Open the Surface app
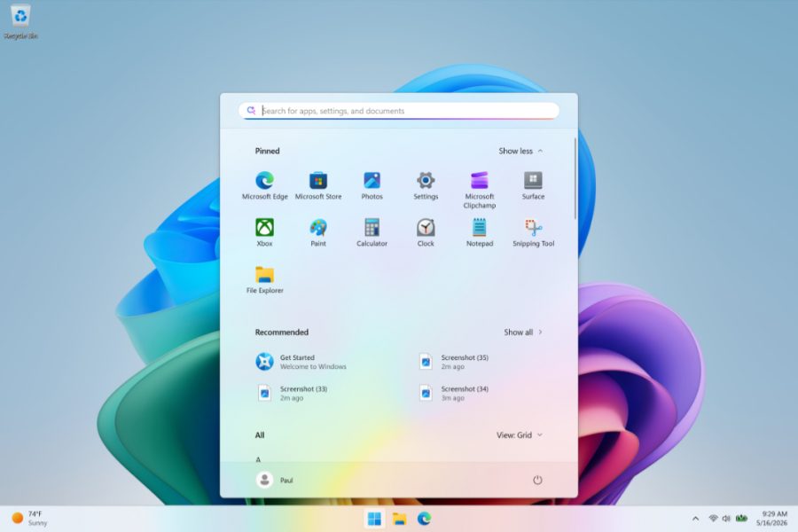 [533, 186]
